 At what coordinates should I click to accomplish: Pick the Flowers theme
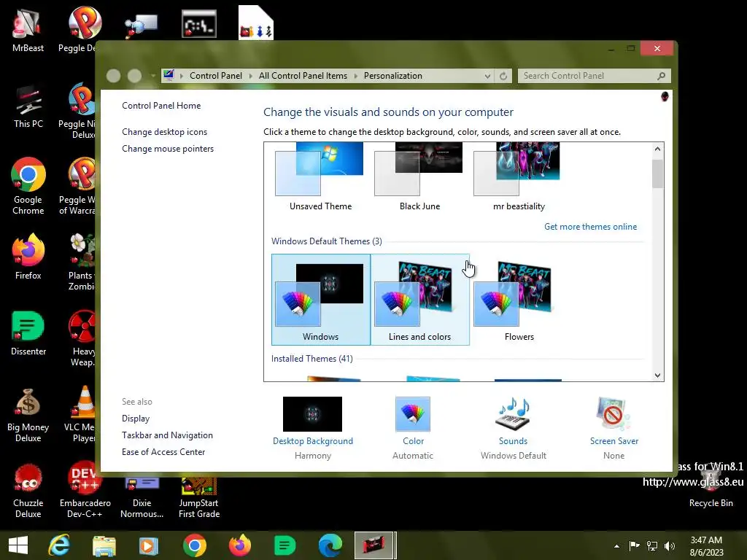tap(519, 300)
